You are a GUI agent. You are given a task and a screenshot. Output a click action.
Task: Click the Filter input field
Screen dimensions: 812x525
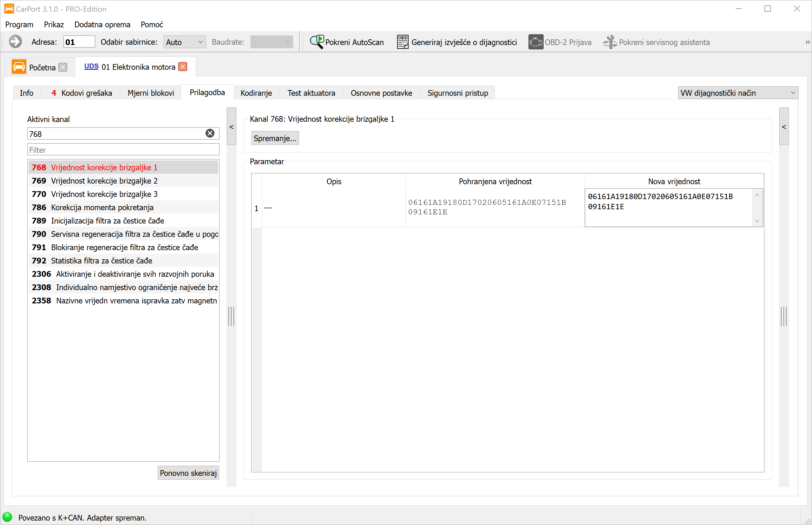coord(123,150)
